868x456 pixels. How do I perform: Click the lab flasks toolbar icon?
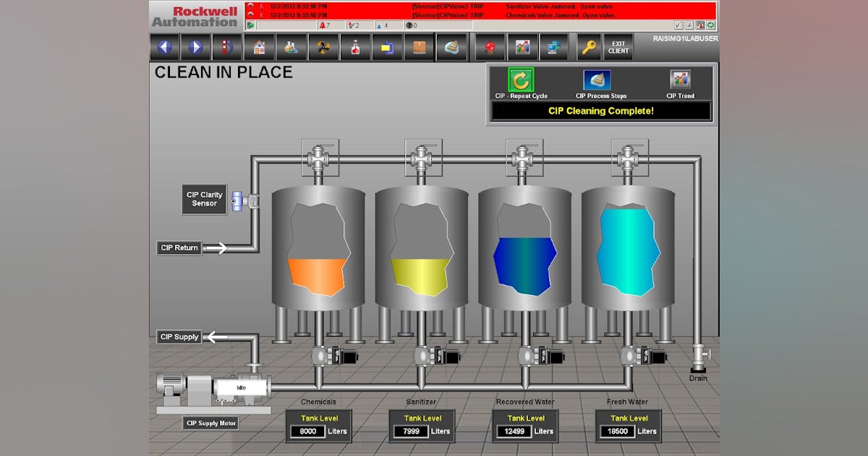(x=290, y=48)
